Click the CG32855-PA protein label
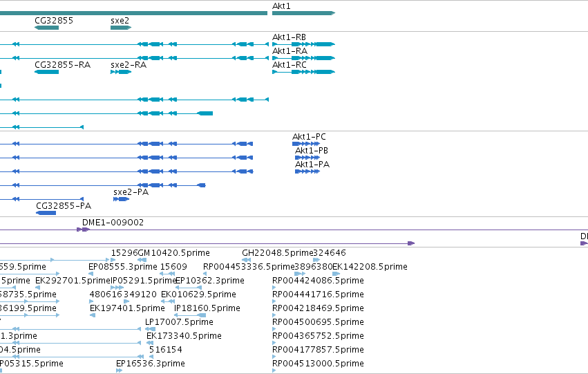588x374 pixels. (64, 206)
